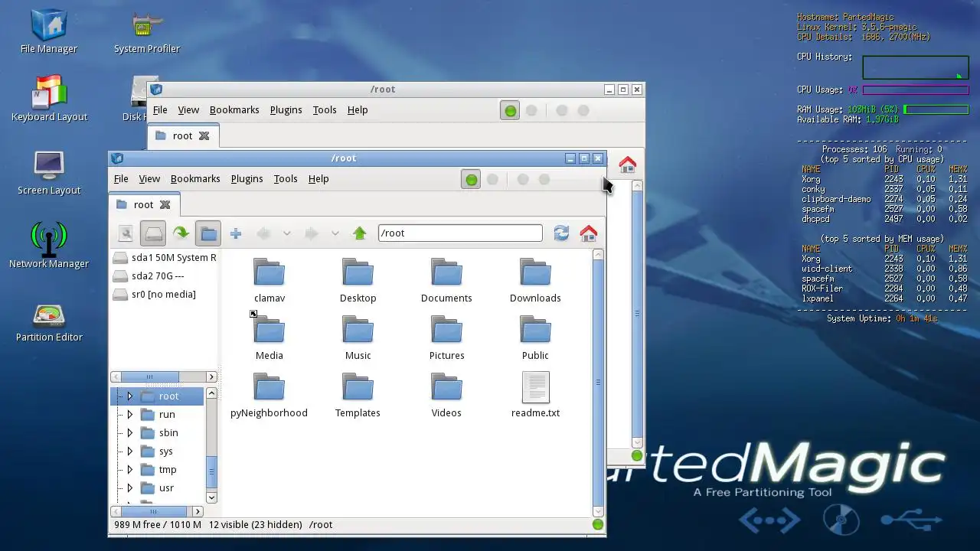Expand the root node in folder tree
The width and height of the screenshot is (980, 551).
tap(129, 396)
